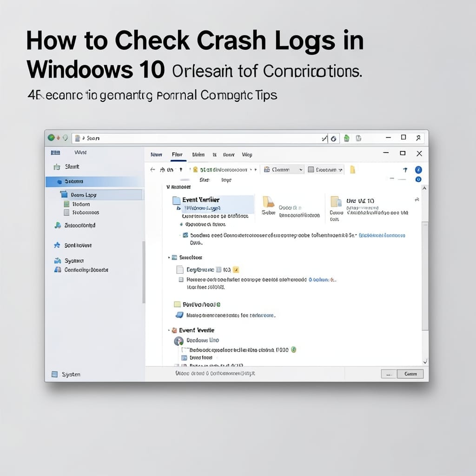The width and height of the screenshot is (476, 476).
Task: Click the small blue square icon under Doodows lino
Action: coord(184,357)
